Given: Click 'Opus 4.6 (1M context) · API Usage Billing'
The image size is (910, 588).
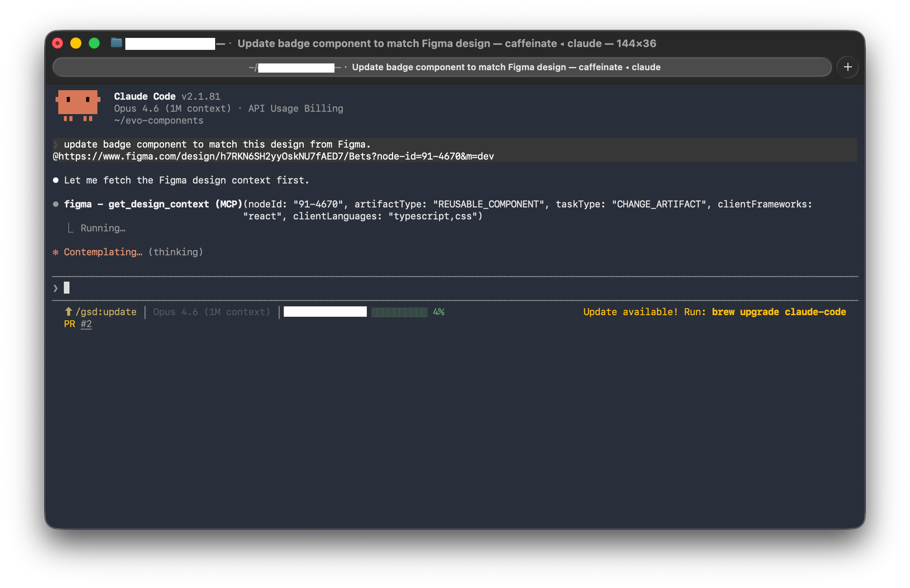Looking at the screenshot, I should 229,109.
